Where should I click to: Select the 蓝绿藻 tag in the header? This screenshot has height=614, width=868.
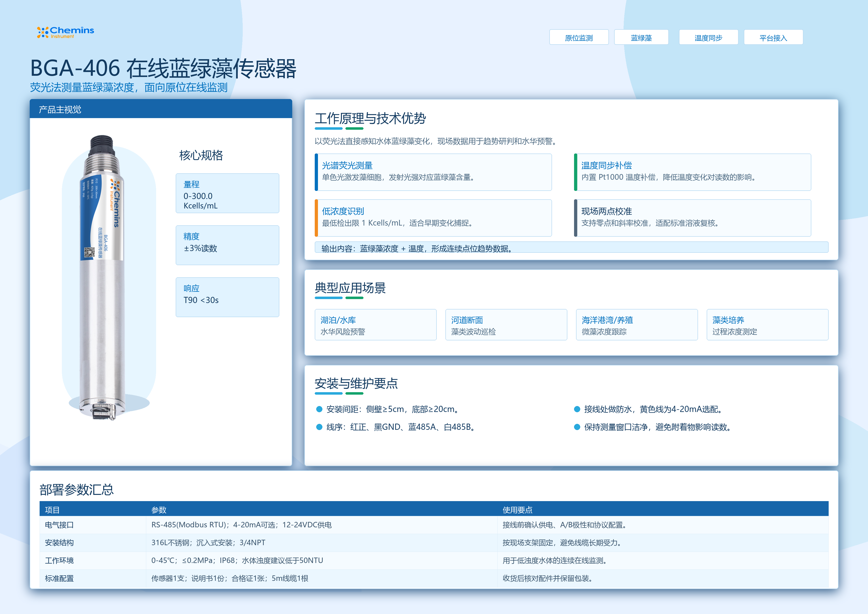pos(641,37)
